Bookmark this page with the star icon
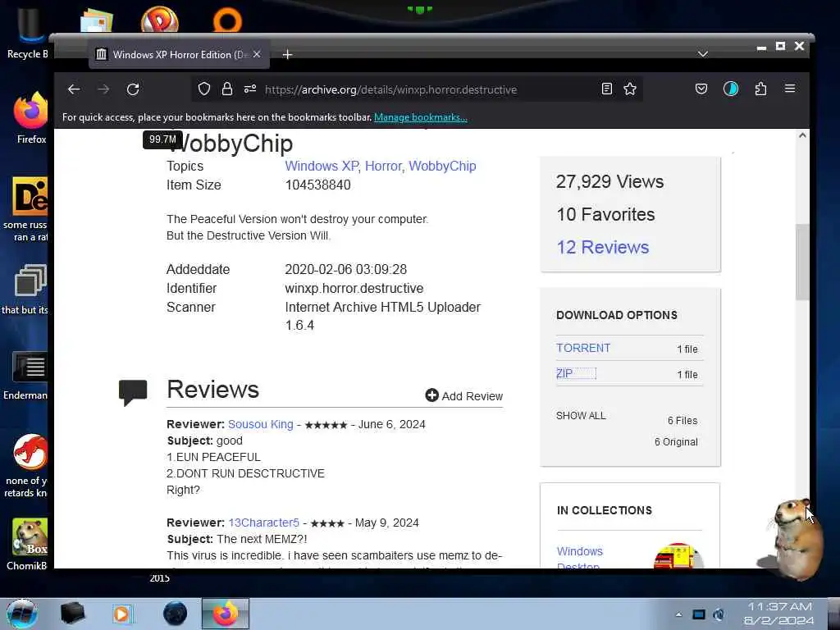 pyautogui.click(x=630, y=89)
